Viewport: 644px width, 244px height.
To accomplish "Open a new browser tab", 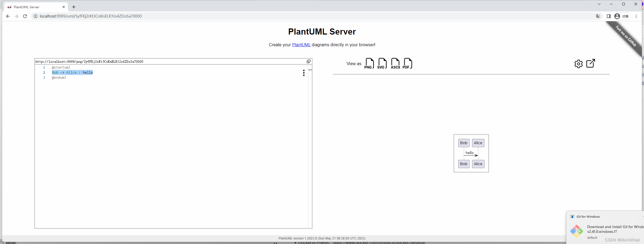I will (74, 7).
